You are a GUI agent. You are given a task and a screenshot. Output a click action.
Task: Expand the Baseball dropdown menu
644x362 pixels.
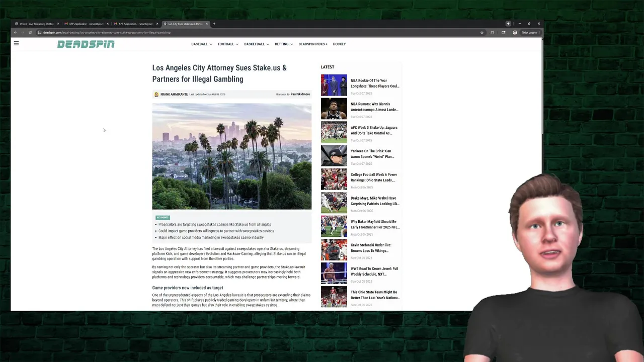(x=201, y=44)
